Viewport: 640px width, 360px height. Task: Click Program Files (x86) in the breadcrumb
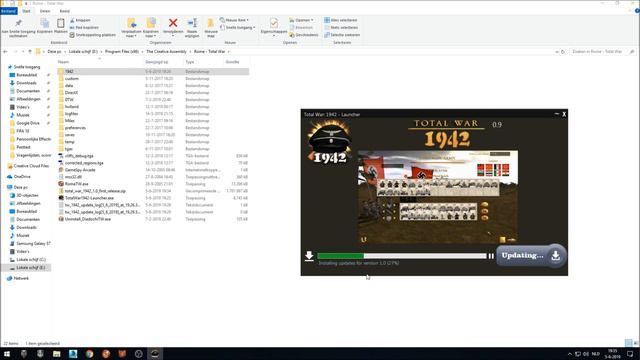click(x=122, y=52)
